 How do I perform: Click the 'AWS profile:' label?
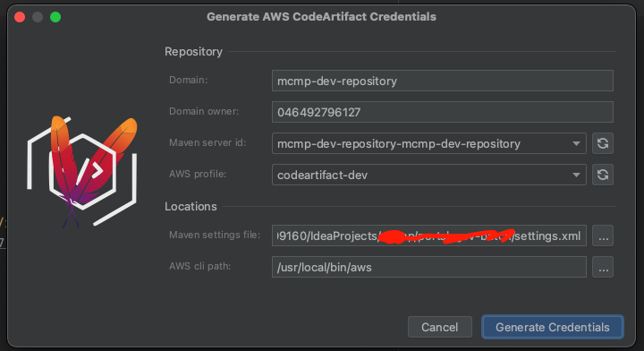(x=198, y=174)
